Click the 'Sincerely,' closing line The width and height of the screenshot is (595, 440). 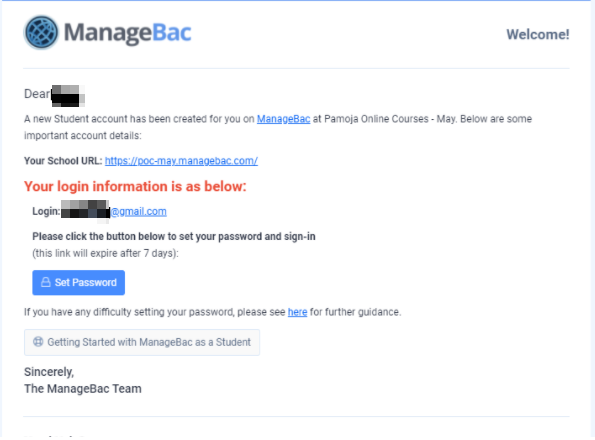point(49,372)
